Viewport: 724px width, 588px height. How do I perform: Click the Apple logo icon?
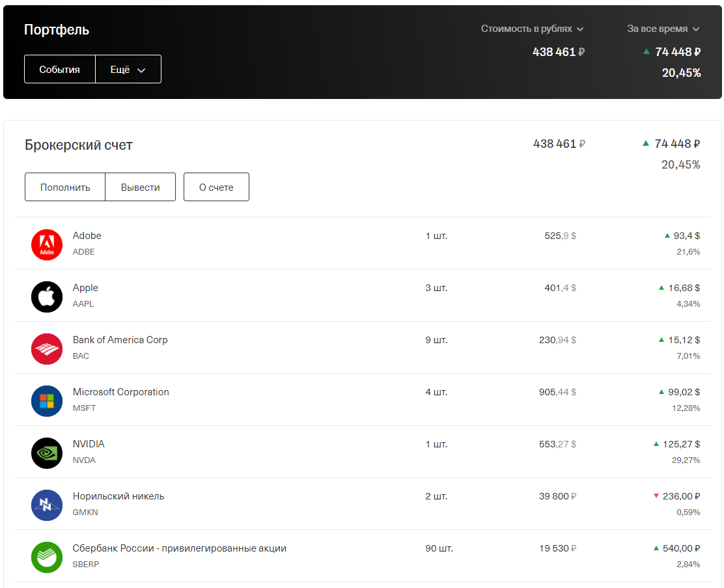47,296
